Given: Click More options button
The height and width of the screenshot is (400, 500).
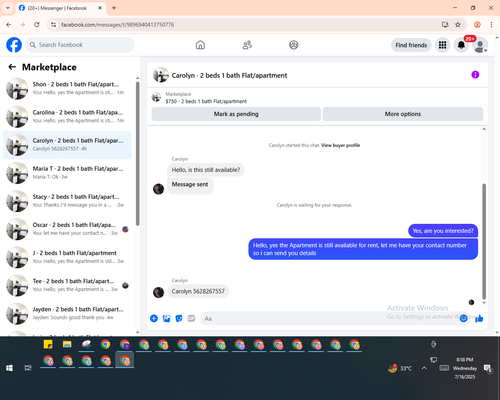Looking at the screenshot, I should pos(403,114).
